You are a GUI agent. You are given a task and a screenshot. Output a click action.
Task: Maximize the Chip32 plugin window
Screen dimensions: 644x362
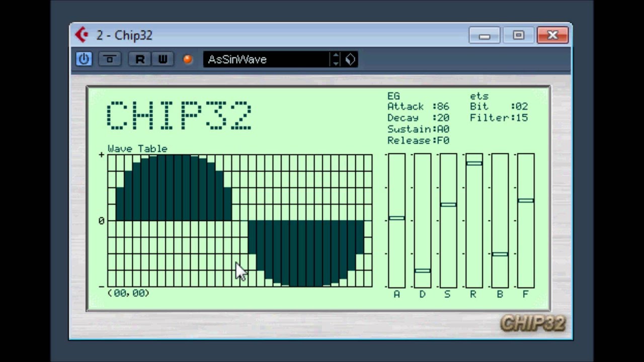[x=518, y=35]
